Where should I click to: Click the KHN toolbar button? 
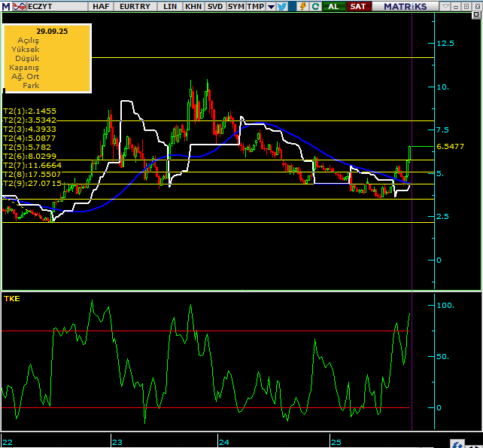click(193, 7)
